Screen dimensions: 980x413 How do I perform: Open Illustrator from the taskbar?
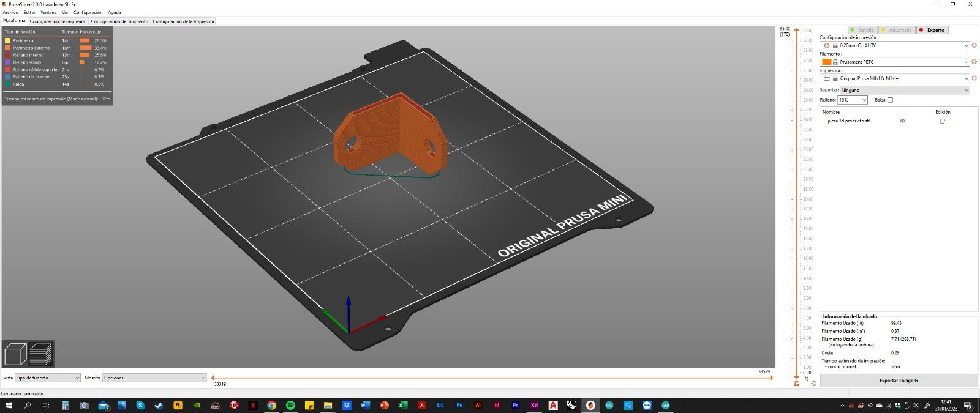pyautogui.click(x=478, y=405)
